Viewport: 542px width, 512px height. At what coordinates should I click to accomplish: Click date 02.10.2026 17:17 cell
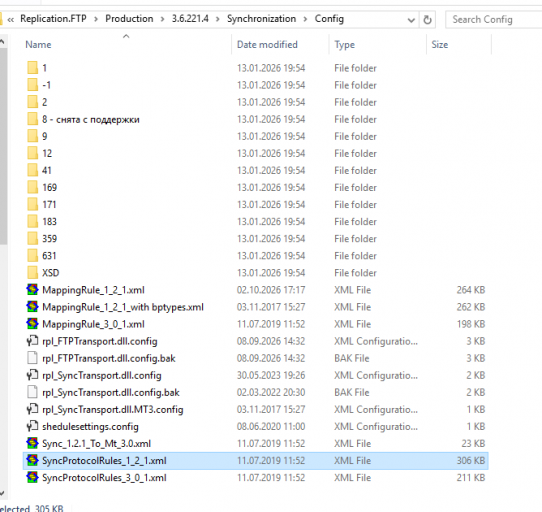click(271, 290)
